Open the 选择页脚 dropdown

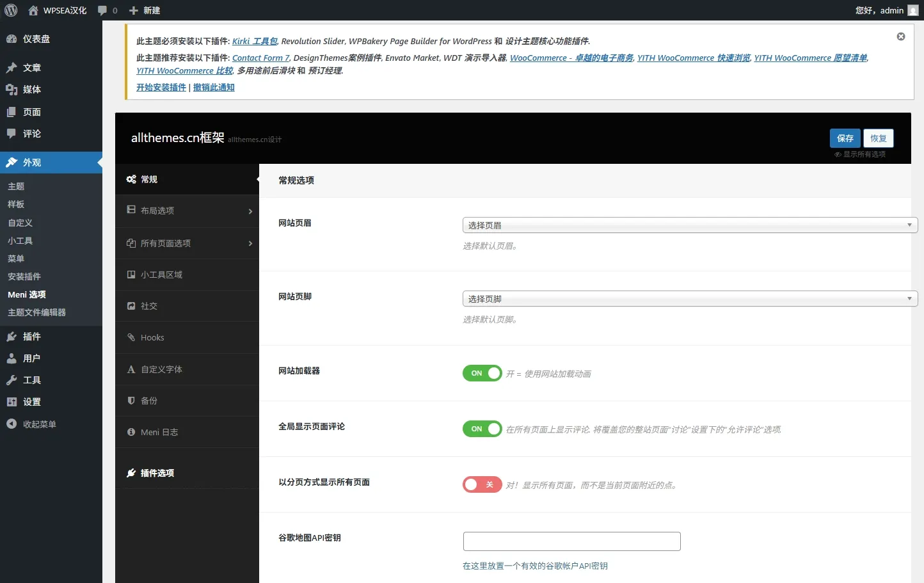coord(689,299)
